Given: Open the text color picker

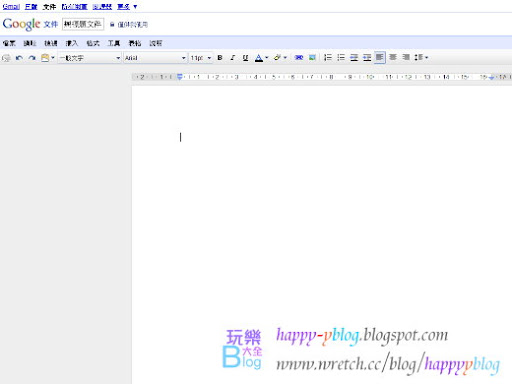Looking at the screenshot, I should 261,58.
